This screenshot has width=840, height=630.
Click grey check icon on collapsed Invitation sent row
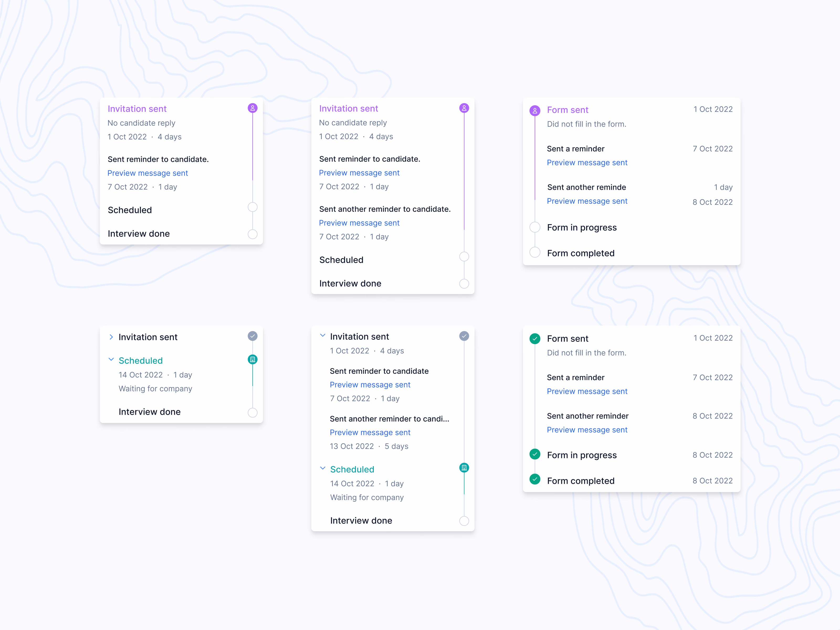(253, 336)
